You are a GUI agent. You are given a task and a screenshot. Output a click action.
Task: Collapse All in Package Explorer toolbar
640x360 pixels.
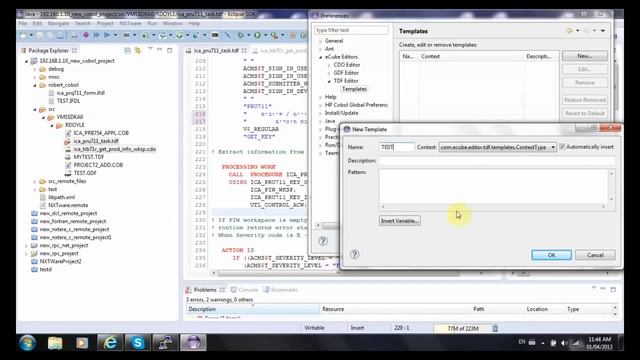[128, 51]
